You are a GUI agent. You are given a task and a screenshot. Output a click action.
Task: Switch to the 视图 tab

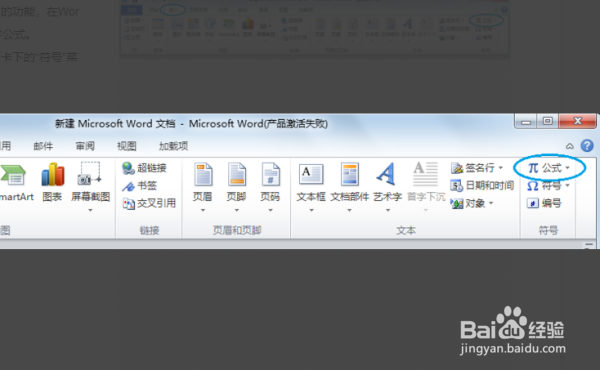pos(127,146)
